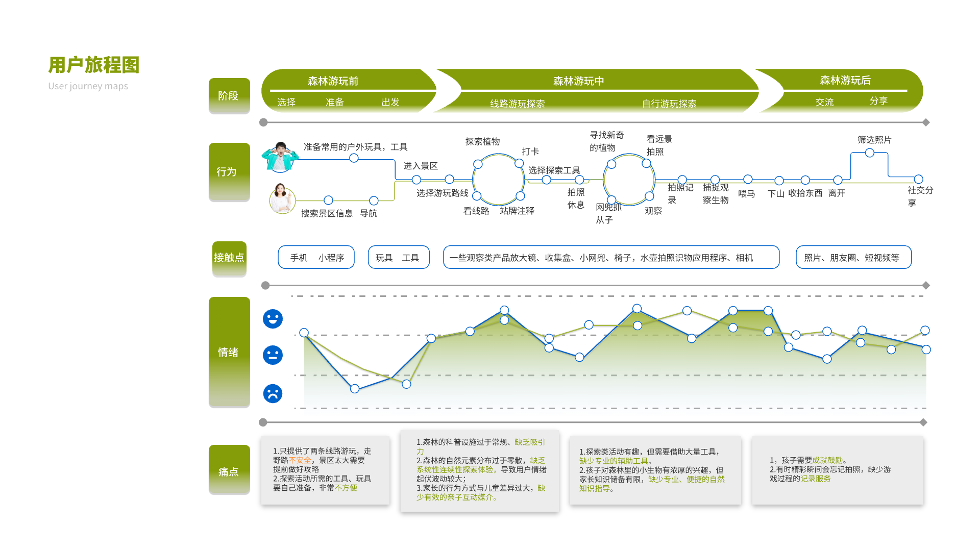980x551 pixels.
Task: Click the 照片、朋友圈、短视频等 touchpoint box
Action: click(853, 258)
